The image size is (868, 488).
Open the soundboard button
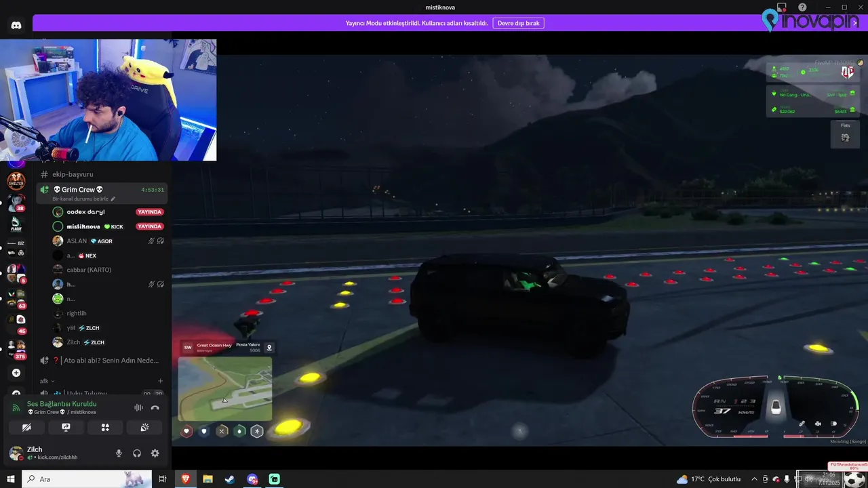pos(144,428)
